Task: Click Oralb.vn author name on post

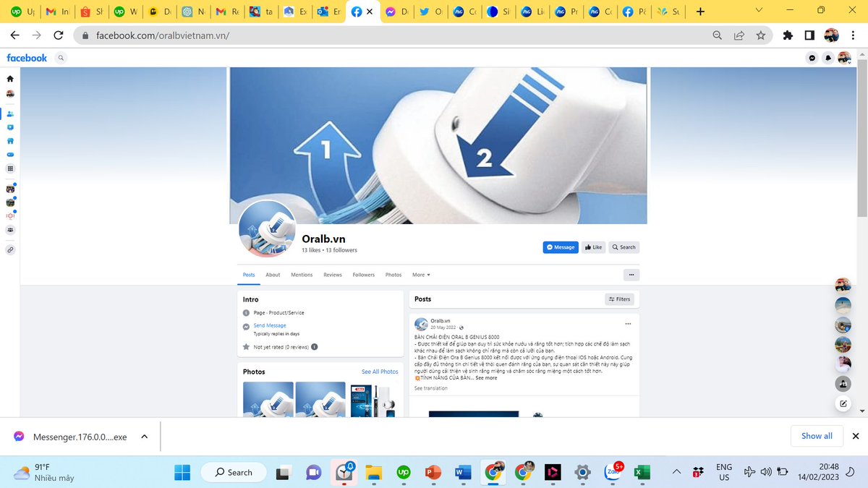Action: [441, 320]
